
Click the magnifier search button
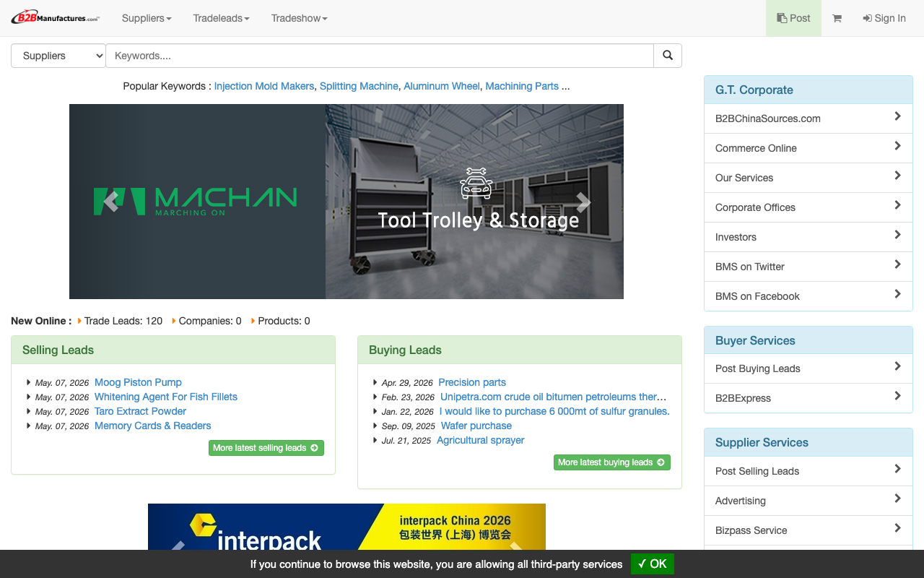click(x=668, y=56)
